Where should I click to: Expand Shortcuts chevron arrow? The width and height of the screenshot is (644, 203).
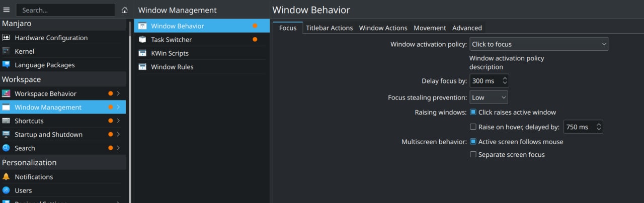tap(118, 121)
